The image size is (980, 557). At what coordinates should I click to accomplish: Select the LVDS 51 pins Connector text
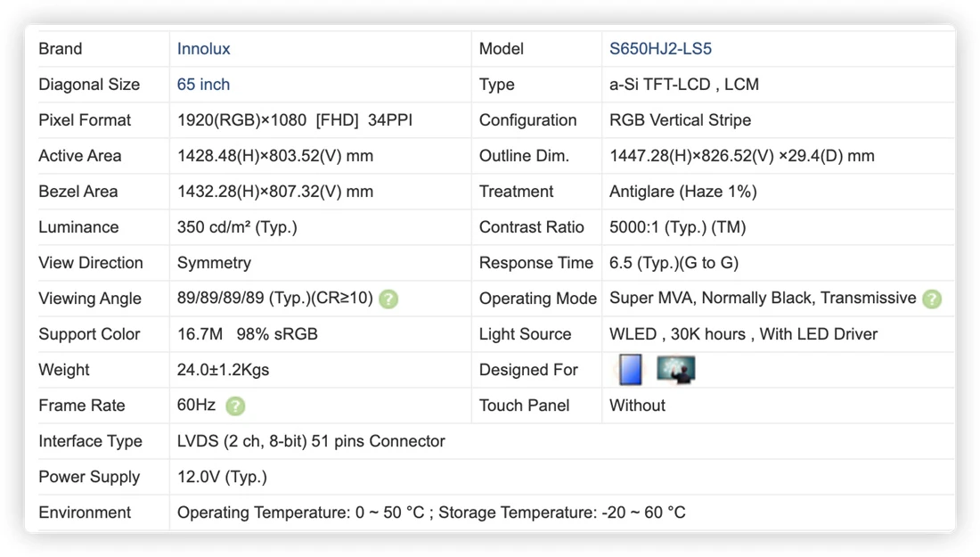tap(311, 441)
